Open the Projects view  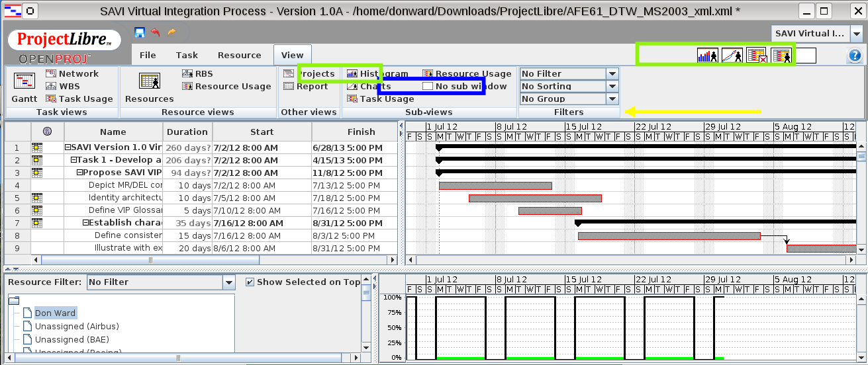309,73
